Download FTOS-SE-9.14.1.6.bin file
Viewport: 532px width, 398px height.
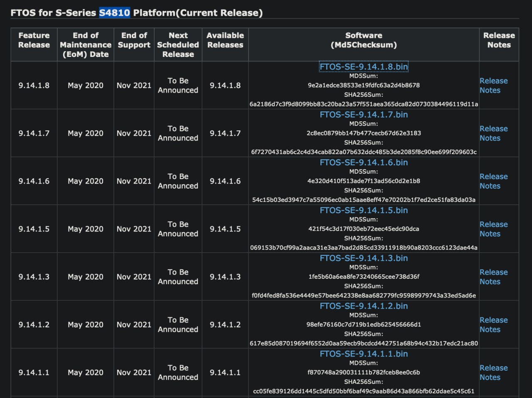[364, 162]
